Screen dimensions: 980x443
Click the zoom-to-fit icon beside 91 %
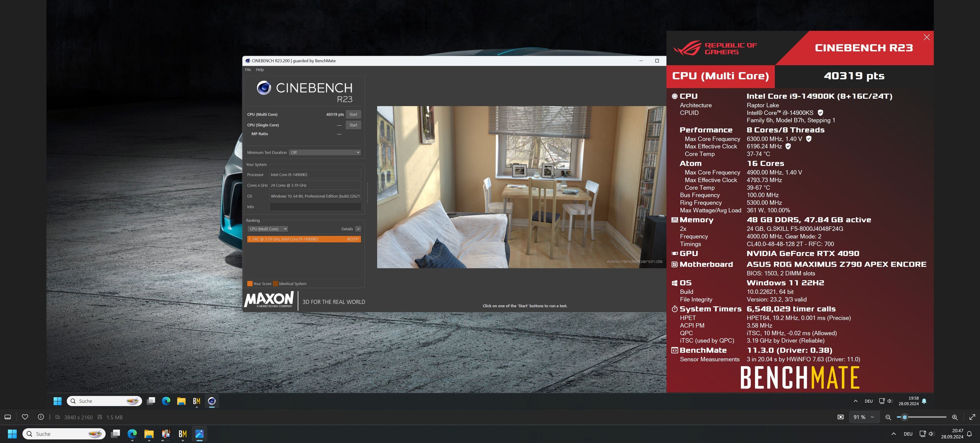[x=840, y=417]
